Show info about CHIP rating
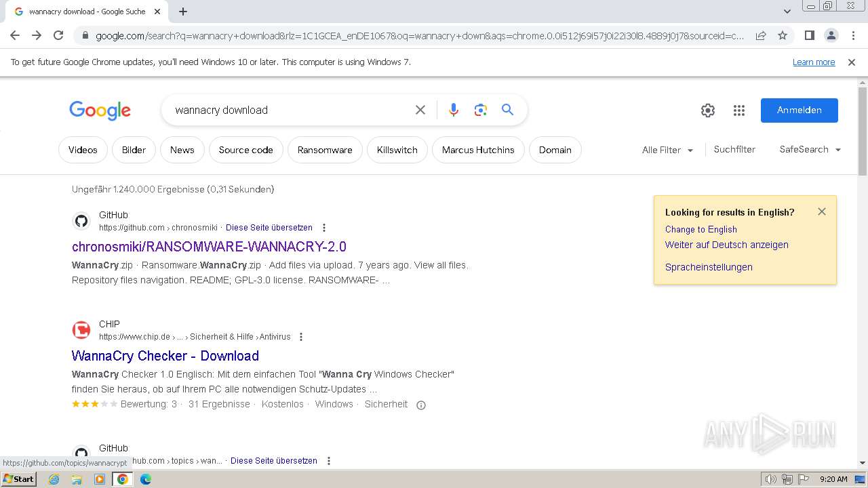The image size is (868, 488). coord(421,405)
